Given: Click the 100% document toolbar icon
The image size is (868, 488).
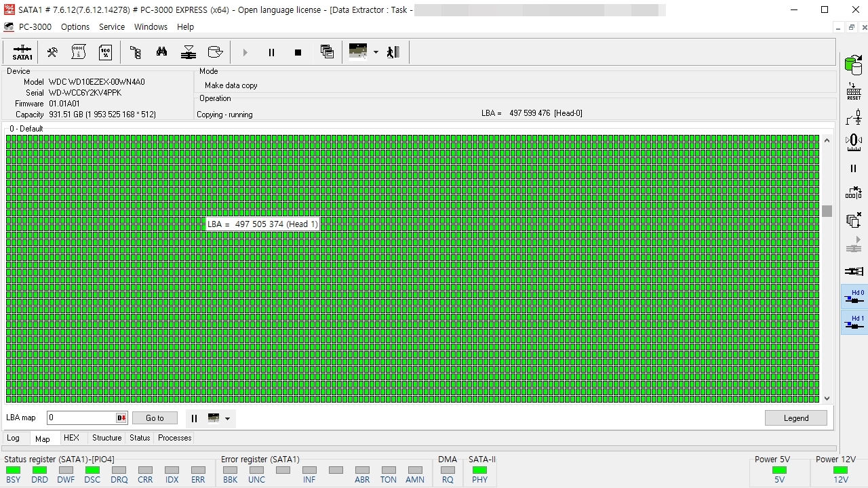Looking at the screenshot, I should point(105,52).
